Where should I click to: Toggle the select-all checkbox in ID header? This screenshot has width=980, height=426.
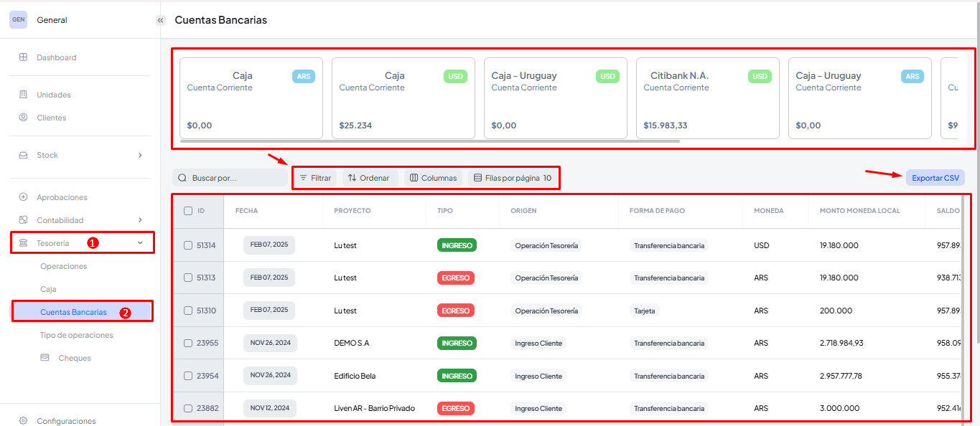click(x=188, y=211)
